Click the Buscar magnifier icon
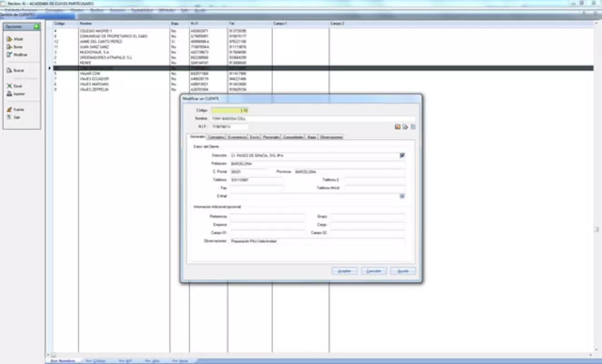This screenshot has height=364, width=602. (9, 71)
